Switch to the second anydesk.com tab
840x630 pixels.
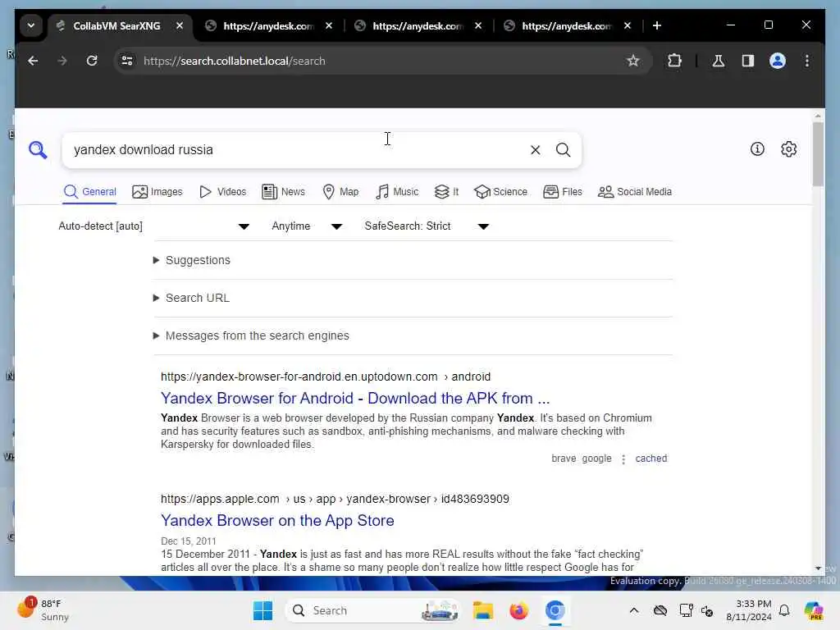click(x=418, y=25)
